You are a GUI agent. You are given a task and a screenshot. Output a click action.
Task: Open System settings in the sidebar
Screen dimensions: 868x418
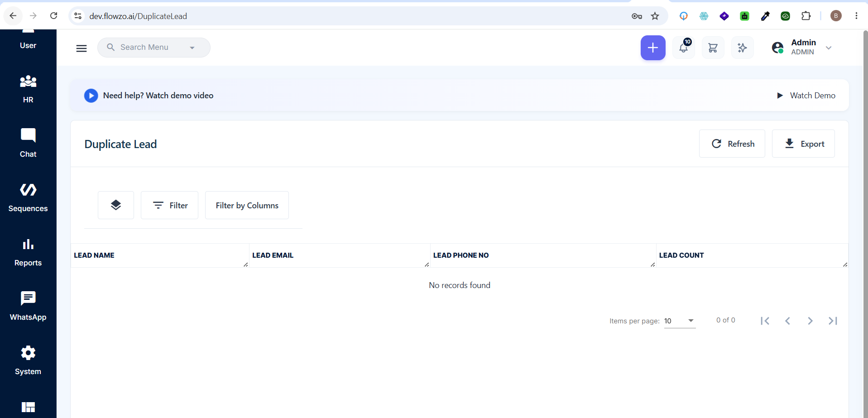pyautogui.click(x=28, y=360)
